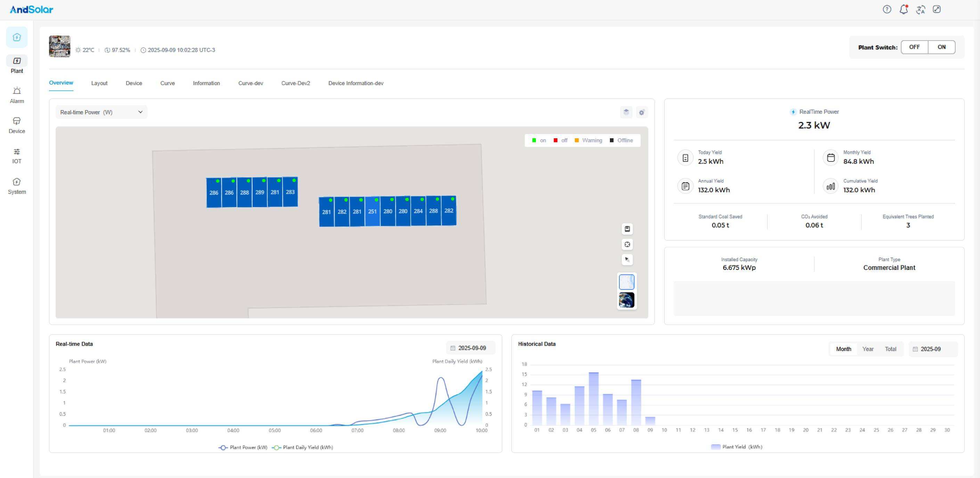Open the Historical Data 2025-09 month picker
The image size is (980, 478).
[932, 349]
